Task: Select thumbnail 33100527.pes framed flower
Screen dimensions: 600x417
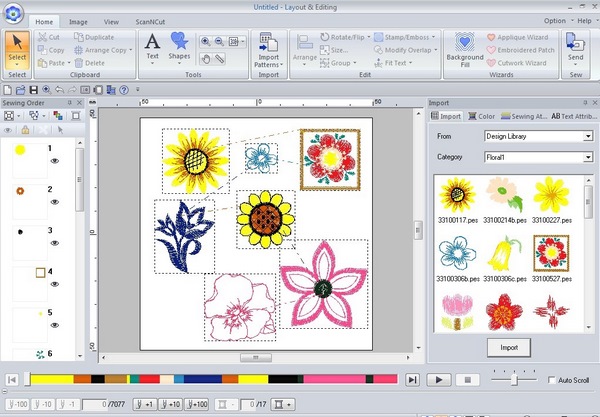Action: coord(551,259)
